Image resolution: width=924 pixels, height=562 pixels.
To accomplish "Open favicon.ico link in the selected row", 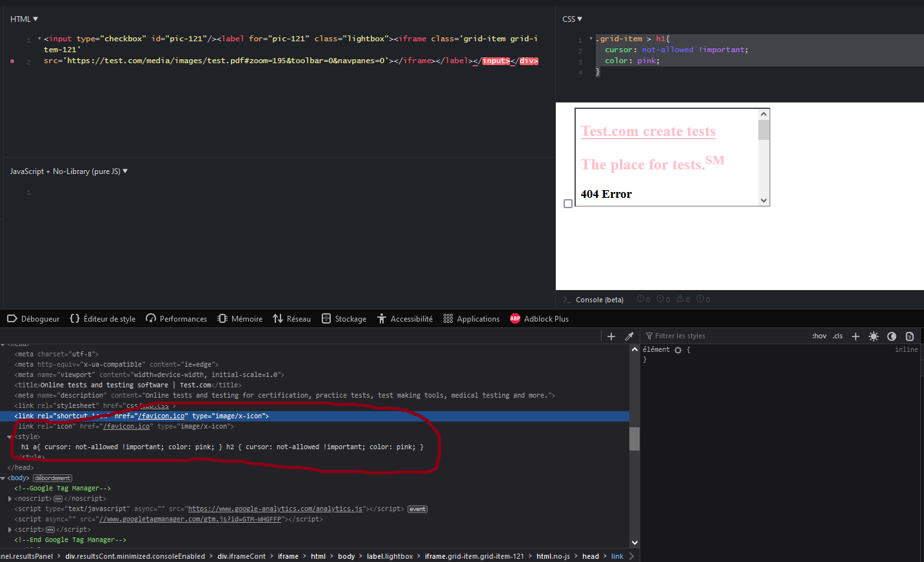I will click(x=161, y=416).
